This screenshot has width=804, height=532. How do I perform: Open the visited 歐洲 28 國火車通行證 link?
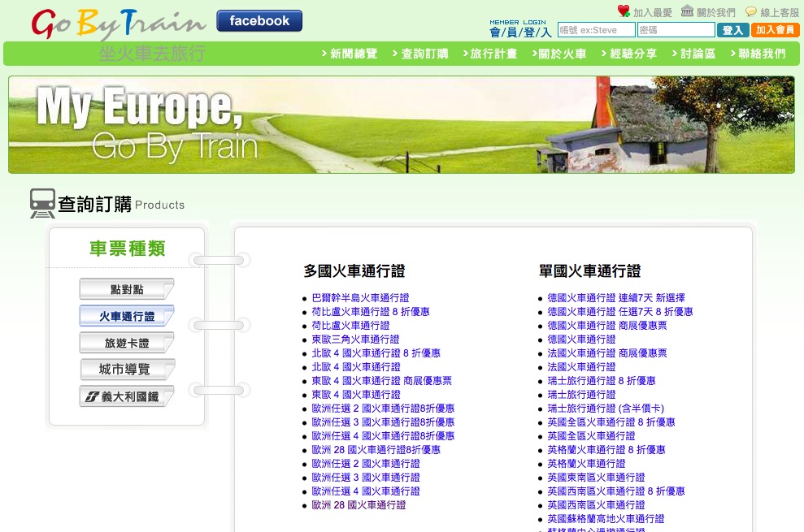click(359, 505)
